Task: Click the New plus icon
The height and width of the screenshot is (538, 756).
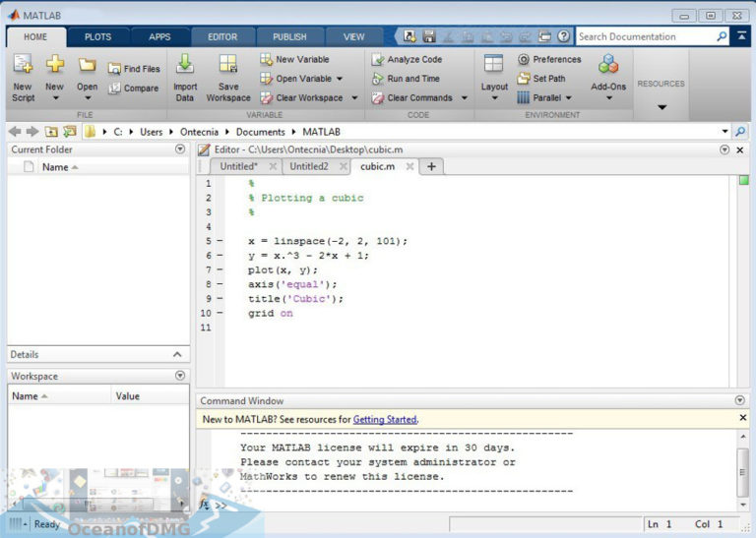Action: 55,64
